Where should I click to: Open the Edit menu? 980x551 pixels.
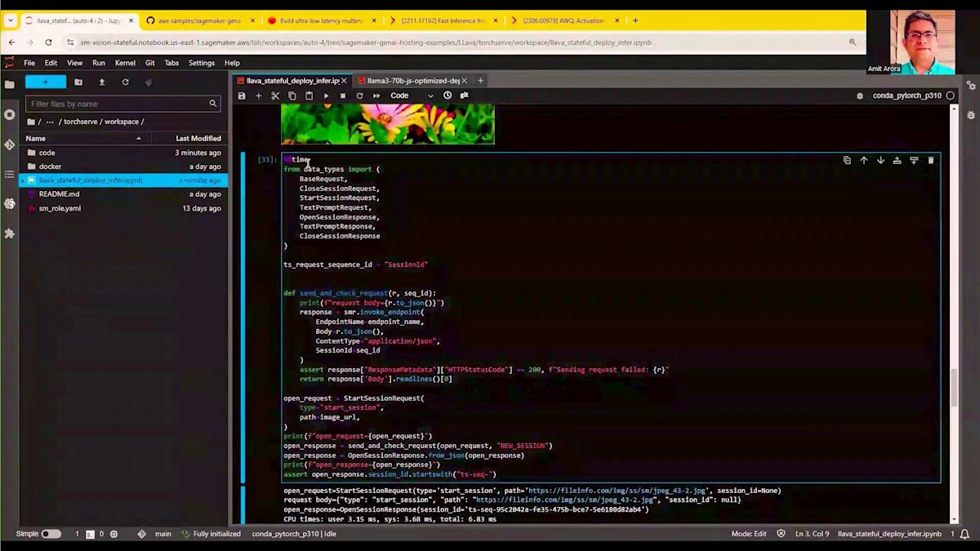coord(51,63)
